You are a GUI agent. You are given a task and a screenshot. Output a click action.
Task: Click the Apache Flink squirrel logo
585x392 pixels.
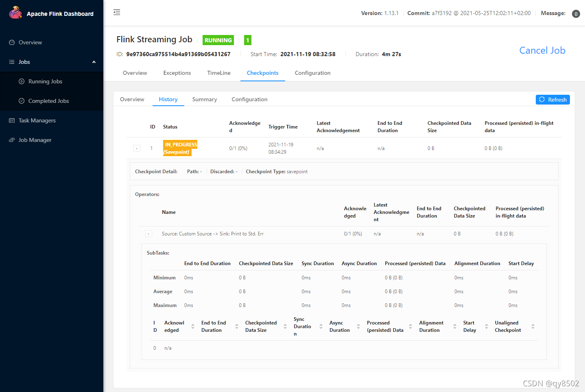(15, 13)
